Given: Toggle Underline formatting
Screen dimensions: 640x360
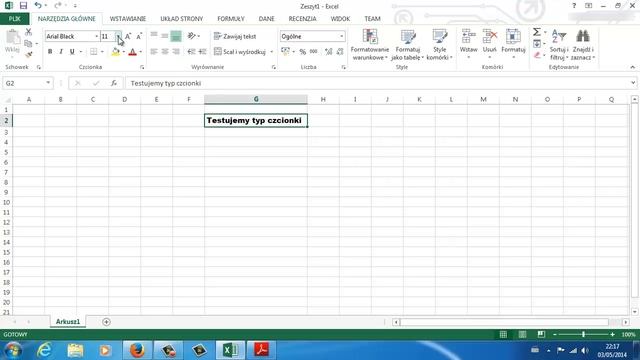Looking at the screenshot, I should pos(72,51).
